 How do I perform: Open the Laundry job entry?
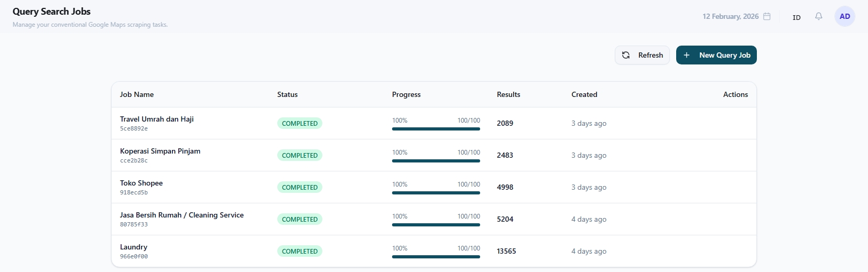pos(134,247)
